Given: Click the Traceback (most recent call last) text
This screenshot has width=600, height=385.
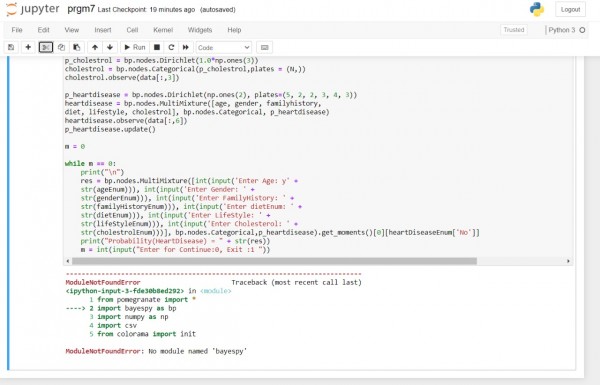Looking at the screenshot, I should pos(297,282).
